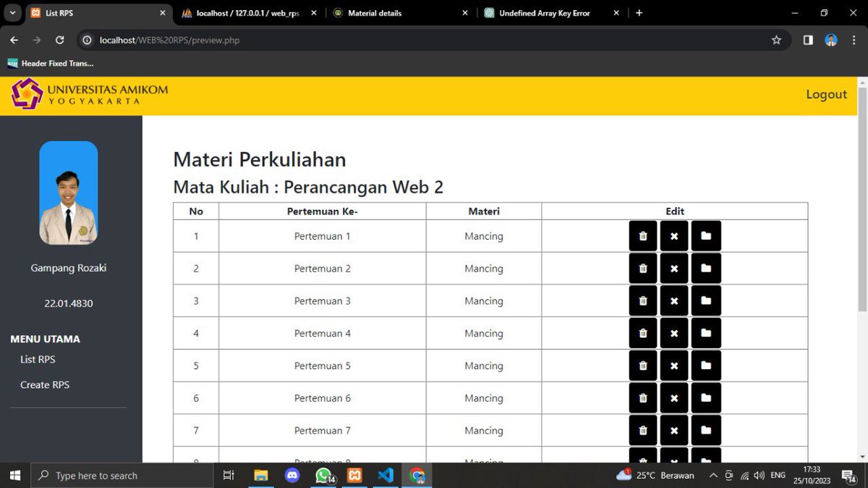Bookmark this page with star icon
The image size is (868, 488).
pyautogui.click(x=776, y=40)
